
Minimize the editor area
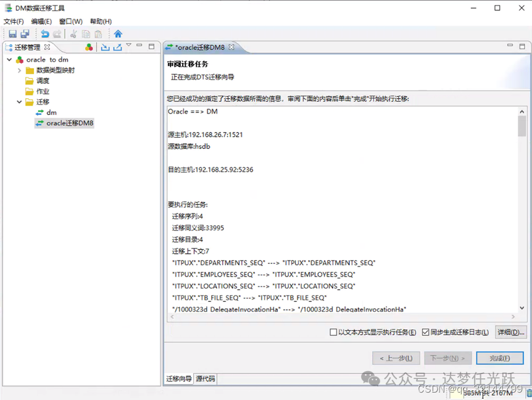point(510,45)
